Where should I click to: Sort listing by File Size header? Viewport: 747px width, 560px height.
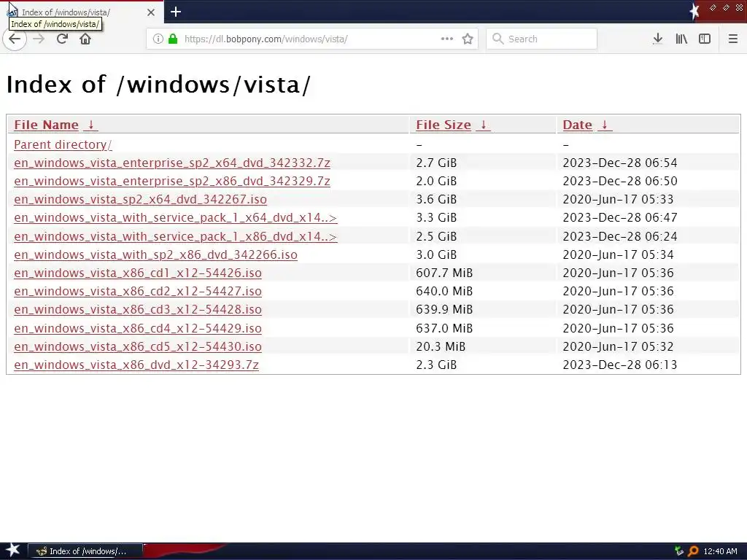point(444,125)
